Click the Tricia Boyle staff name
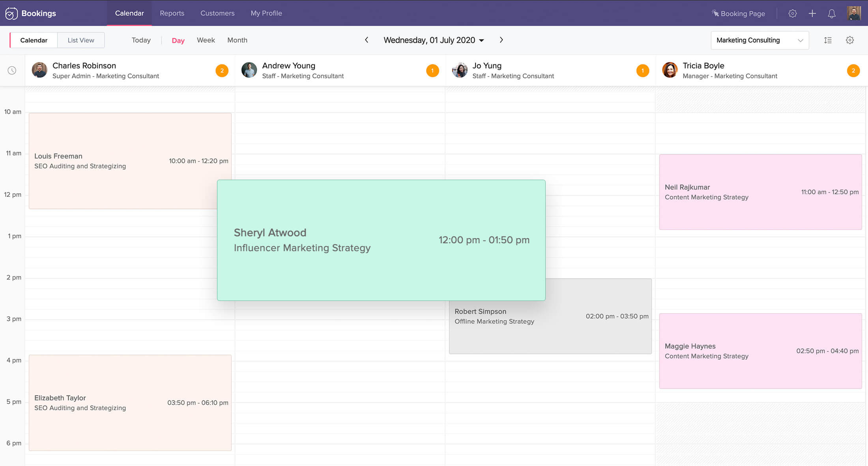This screenshot has height=466, width=868. pos(703,66)
